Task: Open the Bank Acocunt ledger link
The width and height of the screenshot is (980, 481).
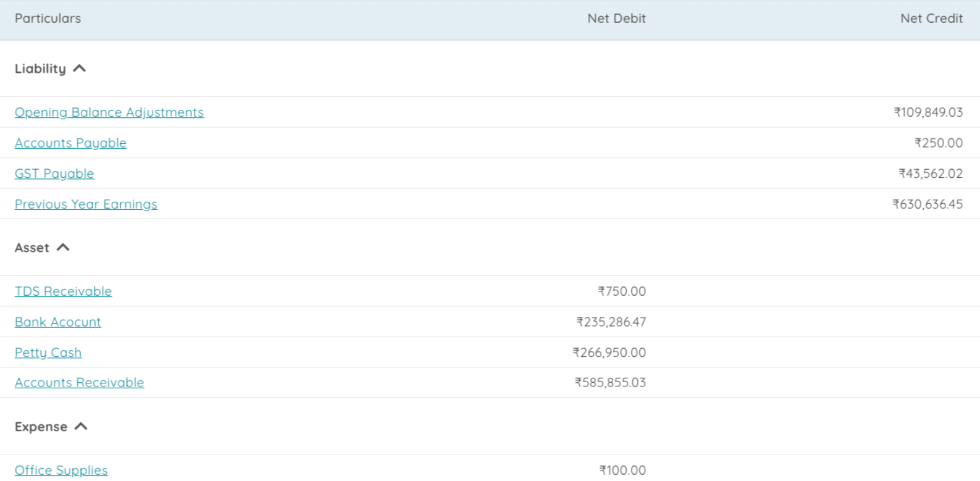Action: [x=58, y=322]
